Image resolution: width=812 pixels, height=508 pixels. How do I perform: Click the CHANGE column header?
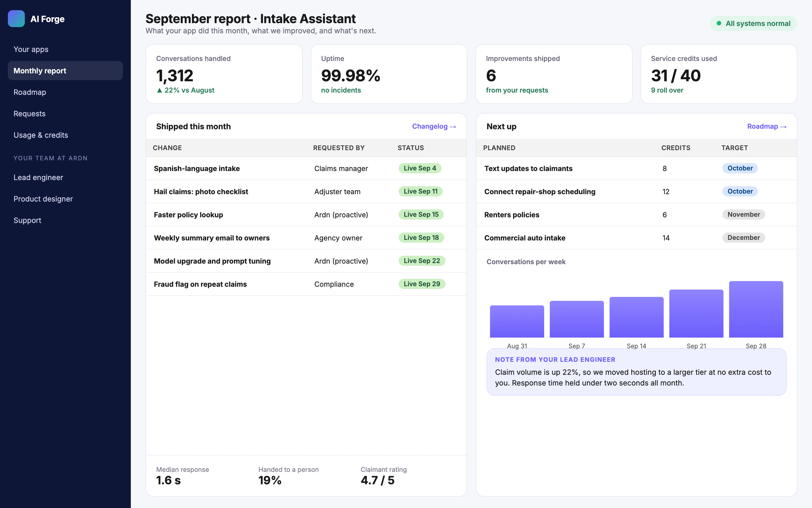167,148
